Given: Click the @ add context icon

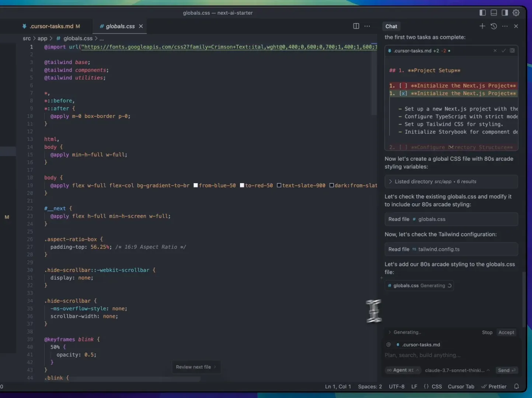Looking at the screenshot, I should point(388,345).
